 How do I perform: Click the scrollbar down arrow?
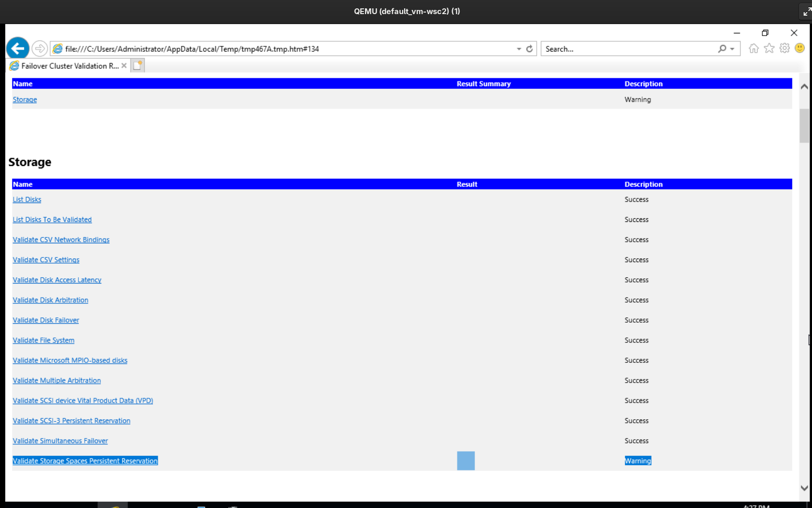click(x=804, y=488)
